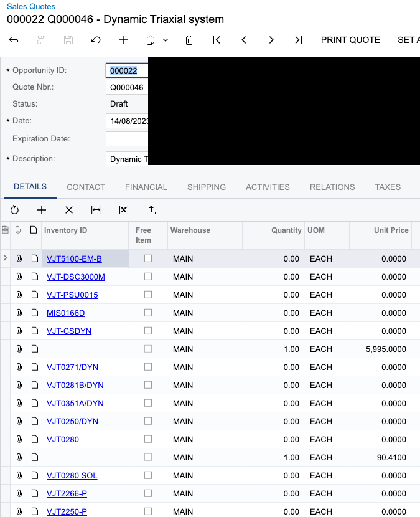Switch to the TAXES tab
The width and height of the screenshot is (420, 517).
tap(388, 187)
